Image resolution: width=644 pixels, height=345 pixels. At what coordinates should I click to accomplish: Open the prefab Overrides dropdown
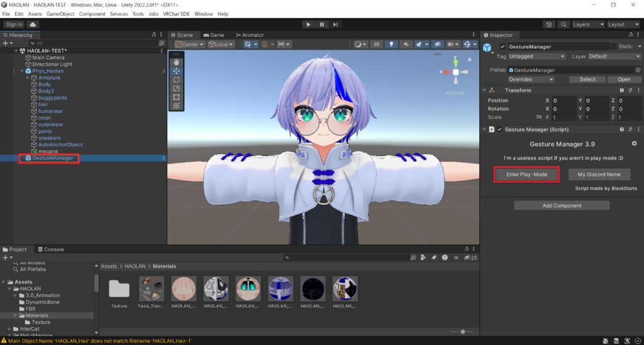point(531,79)
